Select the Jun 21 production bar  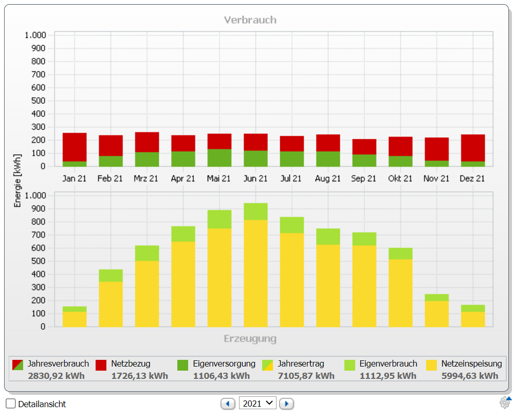tap(255, 265)
